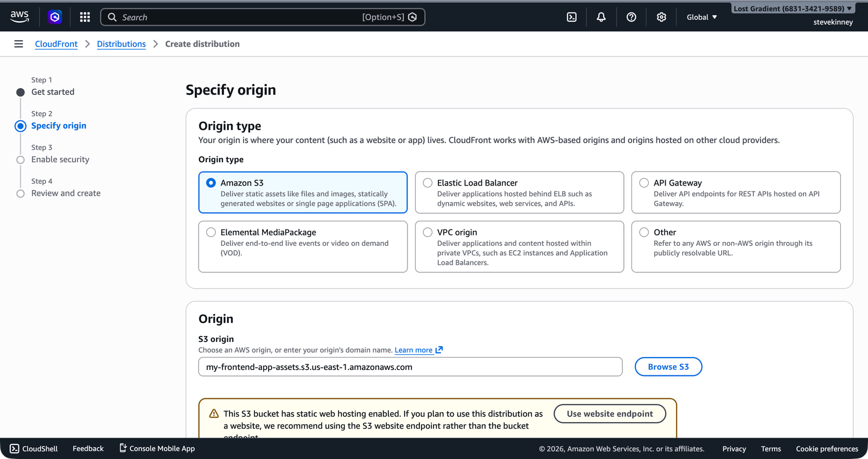Focus the top Search field
Viewport: 868px width, 459px height.
[263, 17]
